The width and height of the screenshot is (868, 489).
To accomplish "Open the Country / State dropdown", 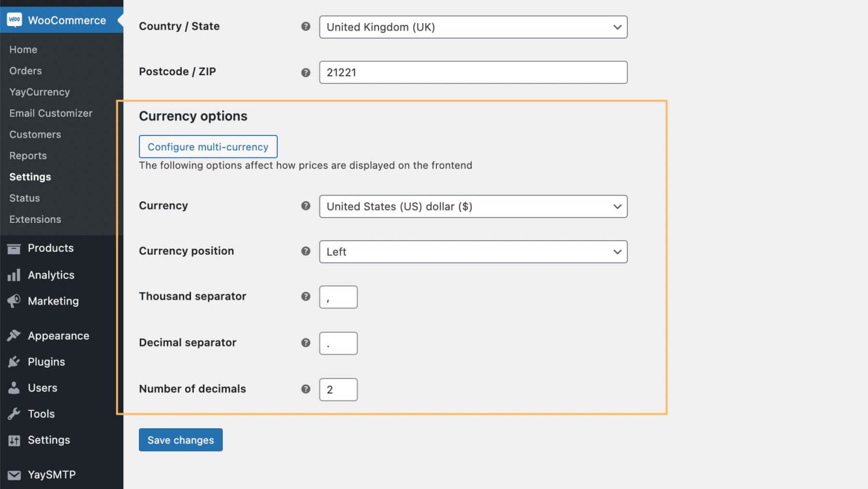I will click(x=473, y=27).
